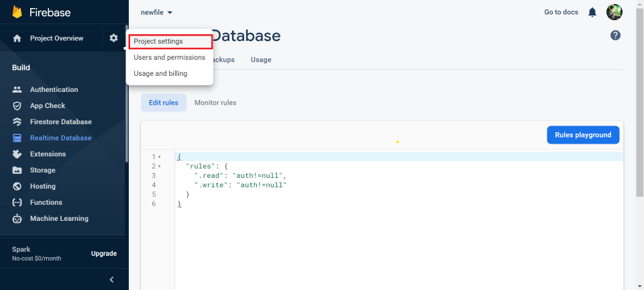Open Realtime Database in sidebar
The image size is (644, 290).
tap(62, 138)
